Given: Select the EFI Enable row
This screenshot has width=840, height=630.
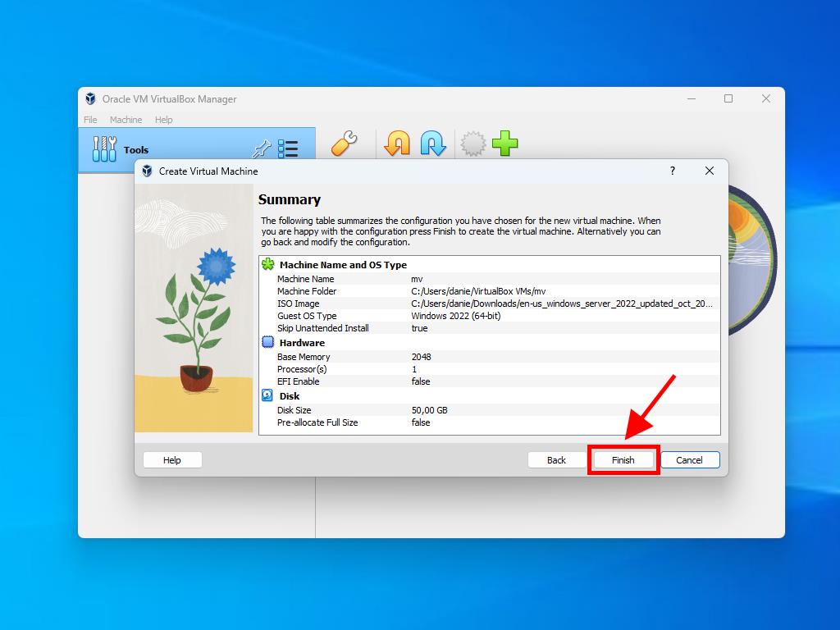Looking at the screenshot, I should click(489, 381).
